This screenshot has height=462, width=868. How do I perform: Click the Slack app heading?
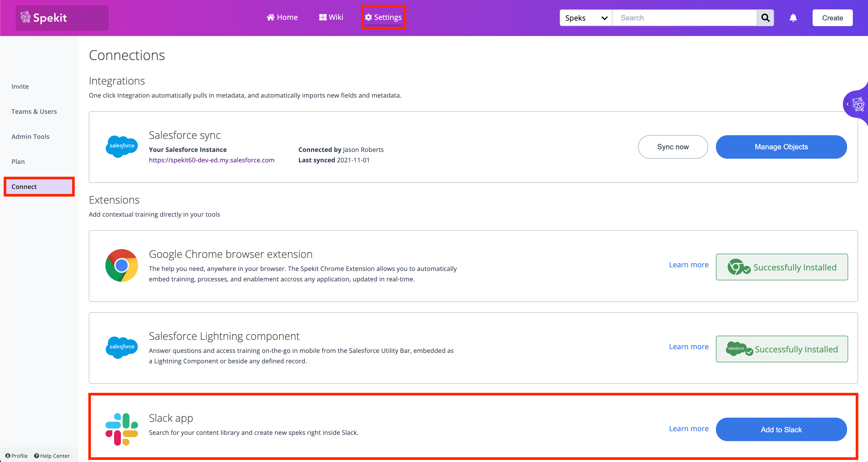click(x=171, y=418)
